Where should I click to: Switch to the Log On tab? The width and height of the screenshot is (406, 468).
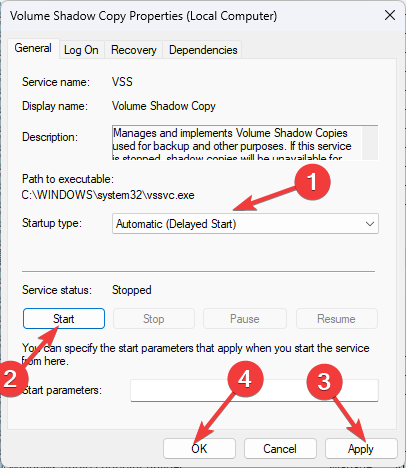tap(81, 50)
